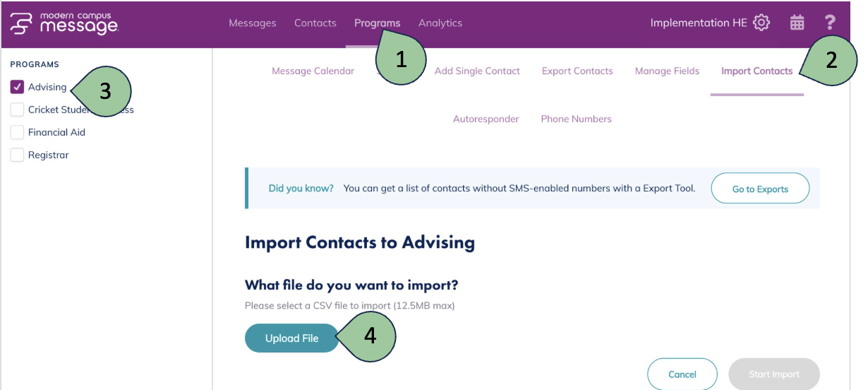Open the Contacts menu
Image resolution: width=868 pixels, height=390 pixels.
315,23
